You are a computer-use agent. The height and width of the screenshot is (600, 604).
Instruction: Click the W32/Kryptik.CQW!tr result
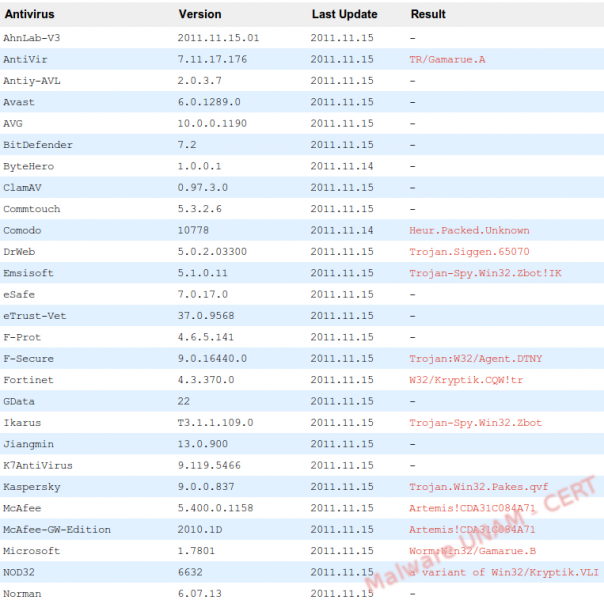[466, 380]
